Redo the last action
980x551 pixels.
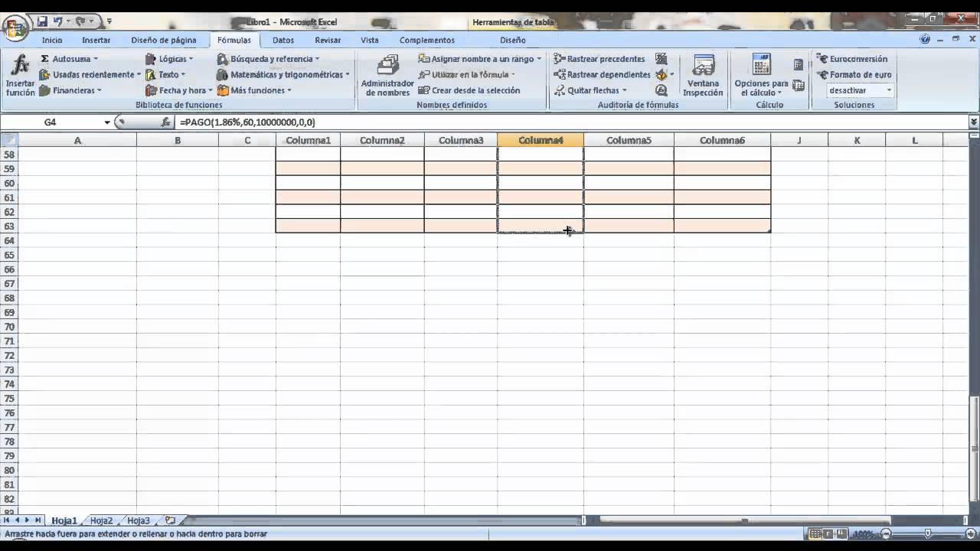(x=80, y=21)
